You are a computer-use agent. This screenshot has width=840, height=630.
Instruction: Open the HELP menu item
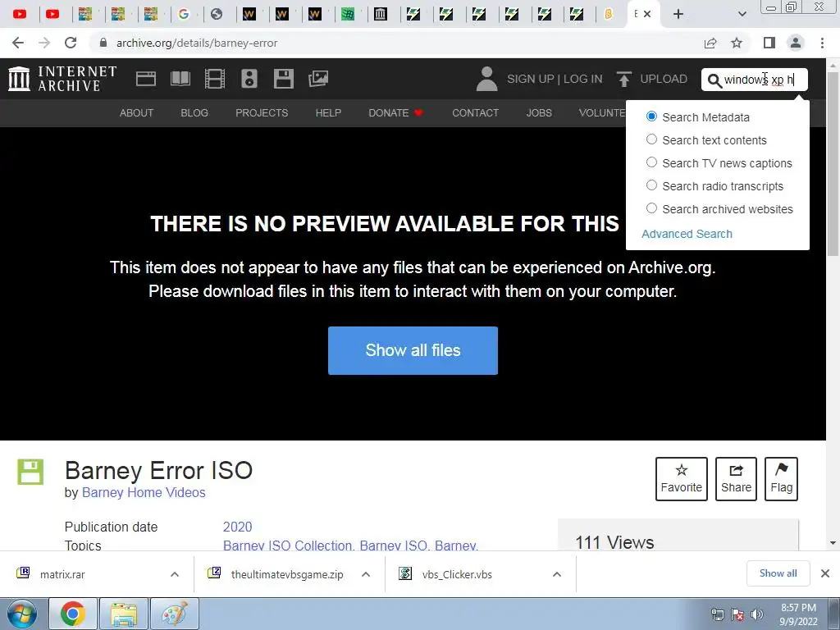328,113
